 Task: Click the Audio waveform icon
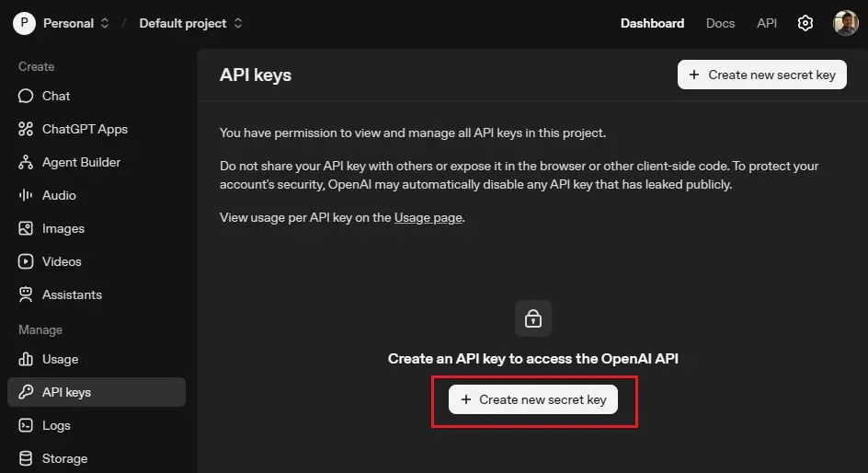click(x=26, y=195)
